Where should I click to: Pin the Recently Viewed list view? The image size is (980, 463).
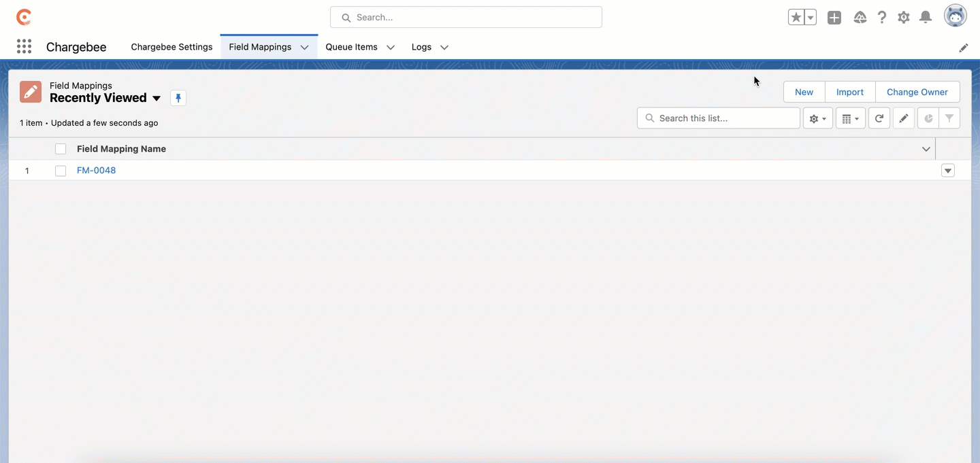point(178,98)
